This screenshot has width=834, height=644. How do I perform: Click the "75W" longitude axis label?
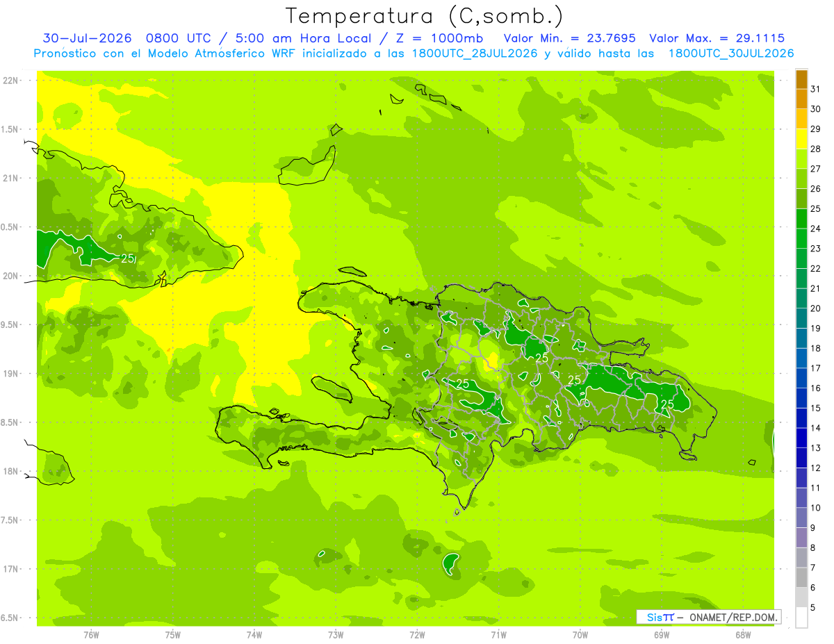[172, 634]
